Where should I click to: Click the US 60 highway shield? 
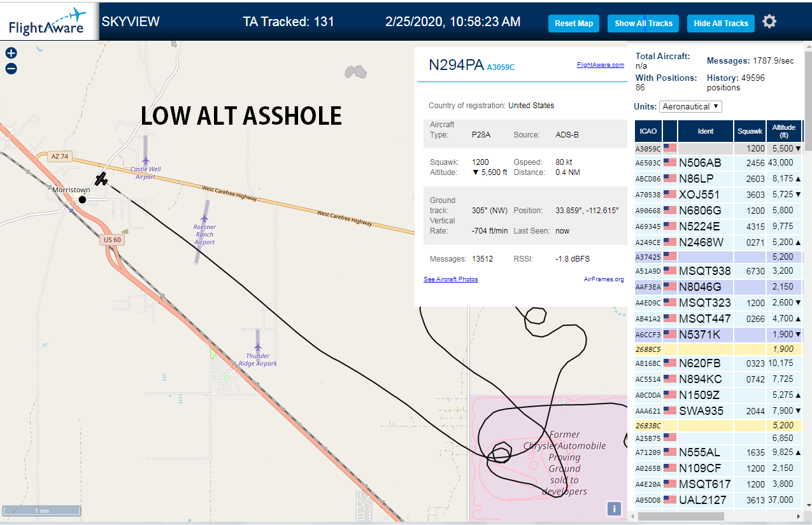[111, 240]
